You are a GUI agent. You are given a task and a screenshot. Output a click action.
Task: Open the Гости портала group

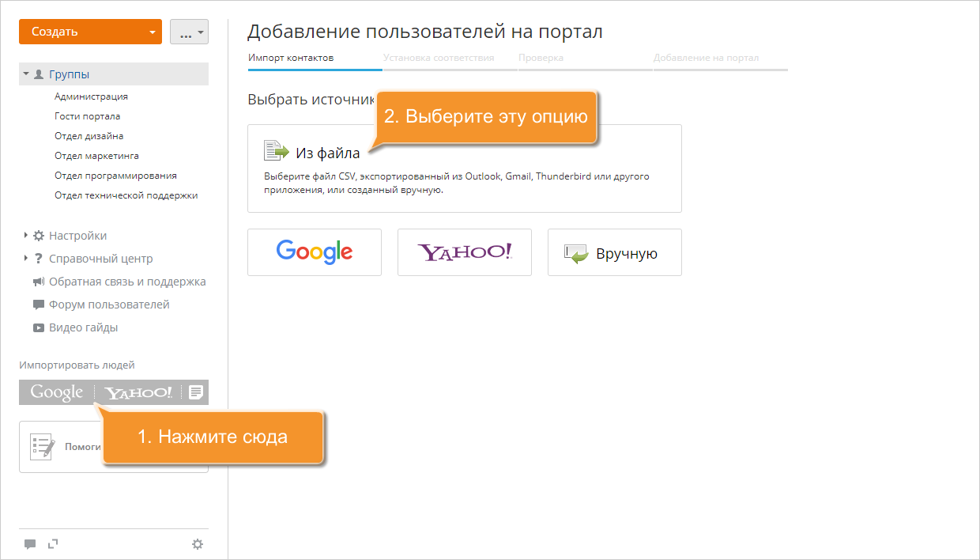coord(87,116)
